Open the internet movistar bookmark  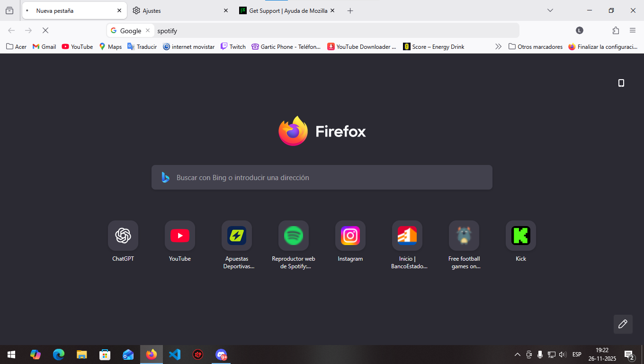coord(188,46)
